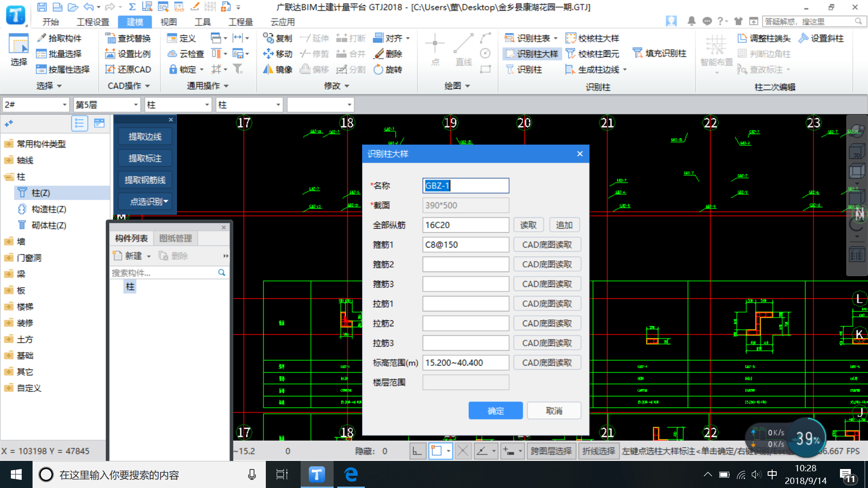Open the 工程量 ribbon tab
868x488 pixels.
tap(241, 22)
